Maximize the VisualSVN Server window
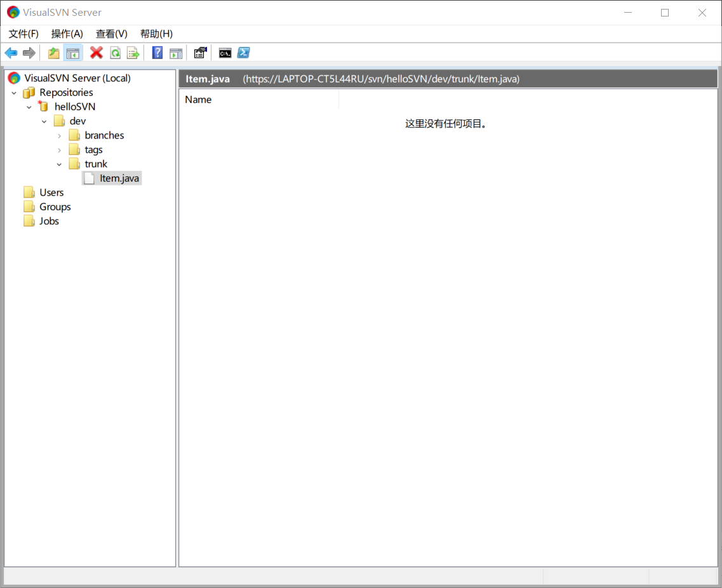 click(665, 13)
